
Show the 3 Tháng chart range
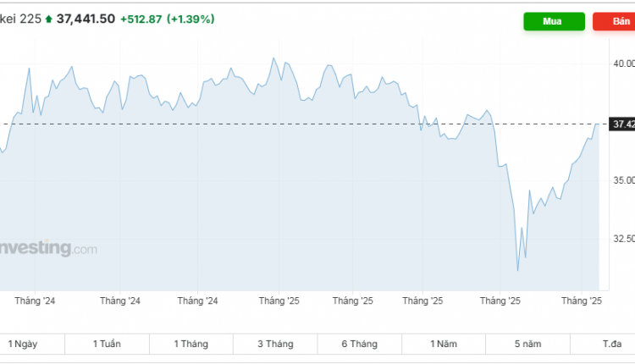click(275, 344)
